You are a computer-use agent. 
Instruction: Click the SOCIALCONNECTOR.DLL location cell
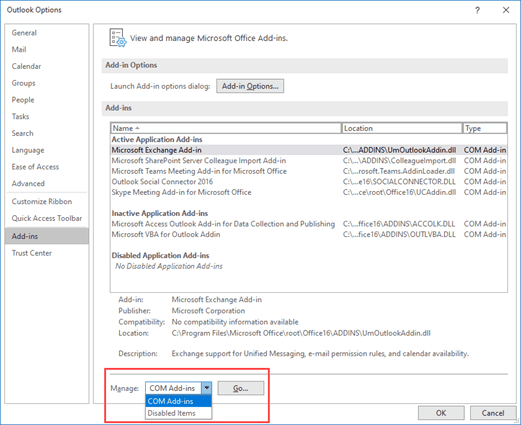pos(399,182)
